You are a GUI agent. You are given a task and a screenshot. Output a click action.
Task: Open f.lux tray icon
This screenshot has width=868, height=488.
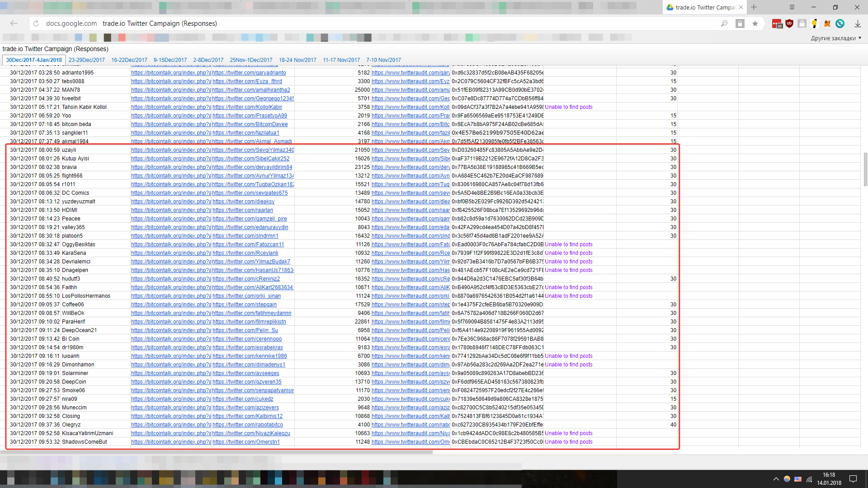coord(787,479)
